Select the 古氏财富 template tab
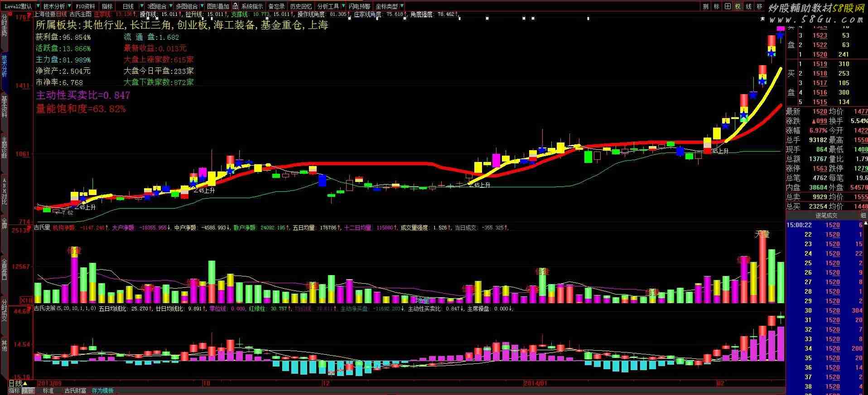Viewport: 868px width, 395px height. (75, 390)
